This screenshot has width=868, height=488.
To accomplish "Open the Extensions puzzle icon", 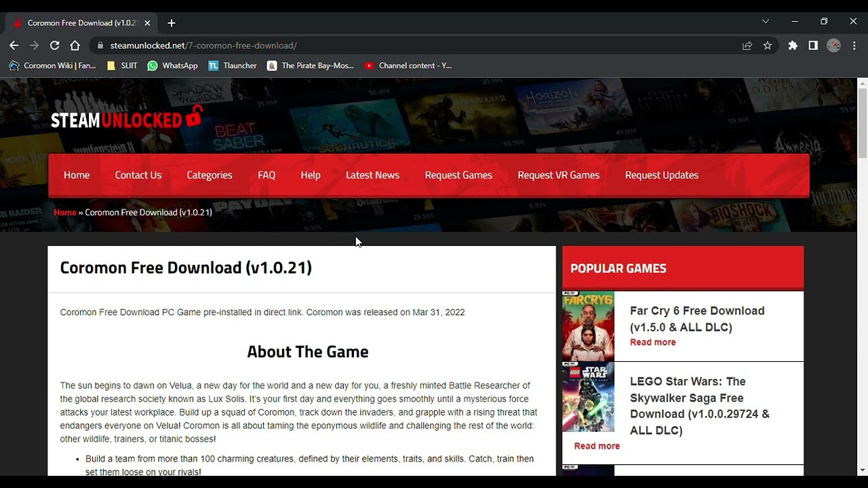I will pyautogui.click(x=793, y=45).
